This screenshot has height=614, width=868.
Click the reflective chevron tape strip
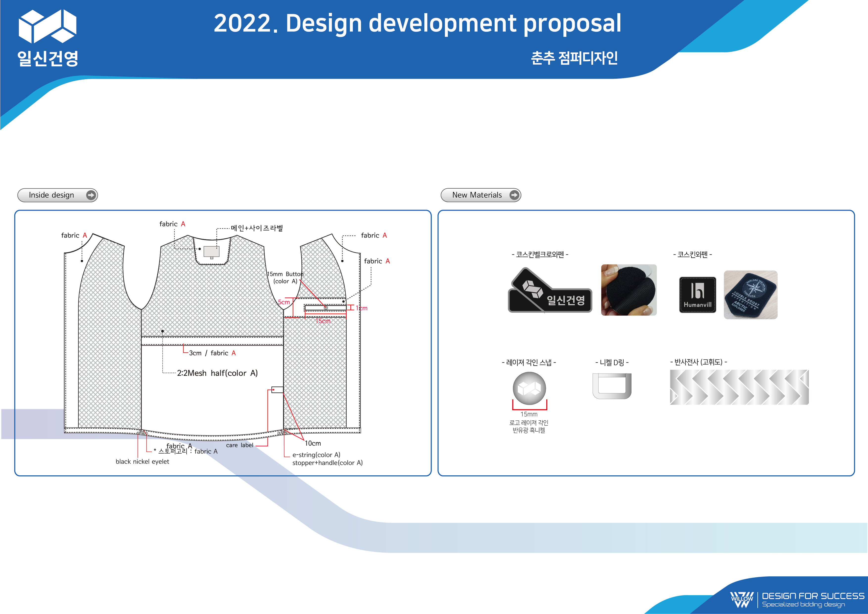[x=739, y=387]
